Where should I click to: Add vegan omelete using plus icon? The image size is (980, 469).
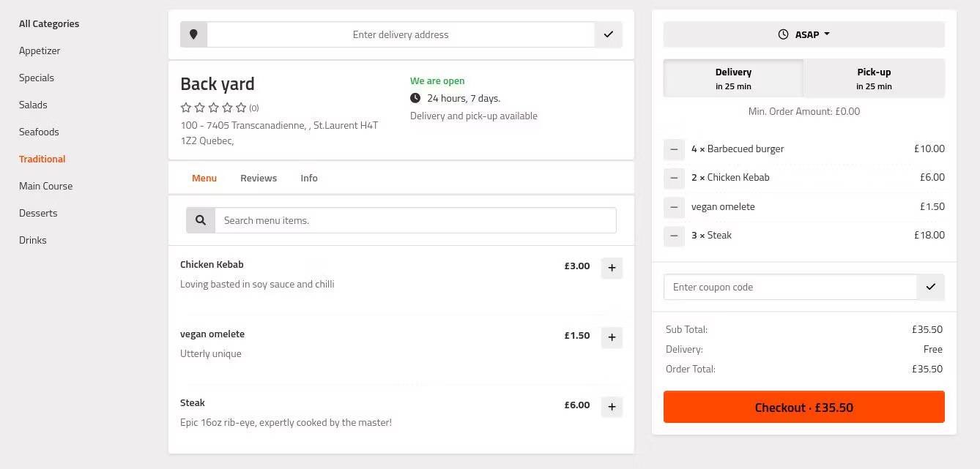[612, 337]
